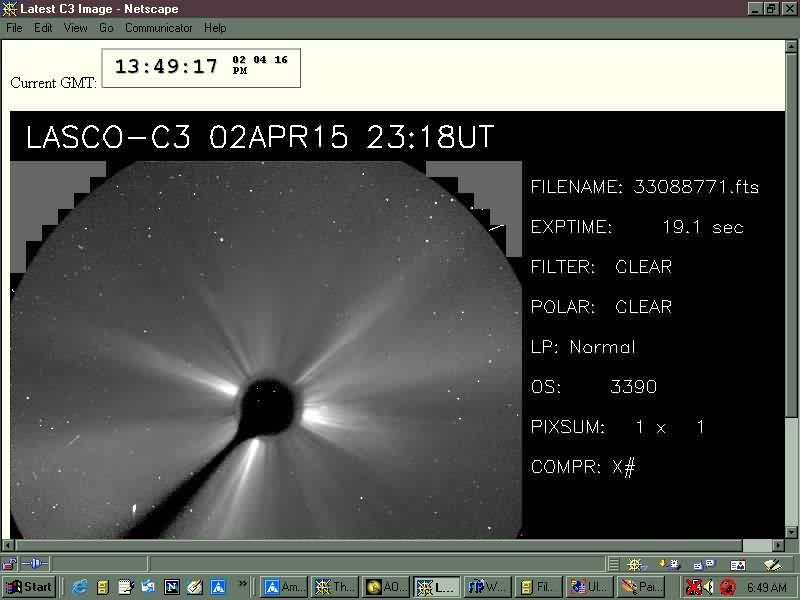Open the Windows Start menu
Viewport: 800px width, 600px height.
(x=29, y=587)
